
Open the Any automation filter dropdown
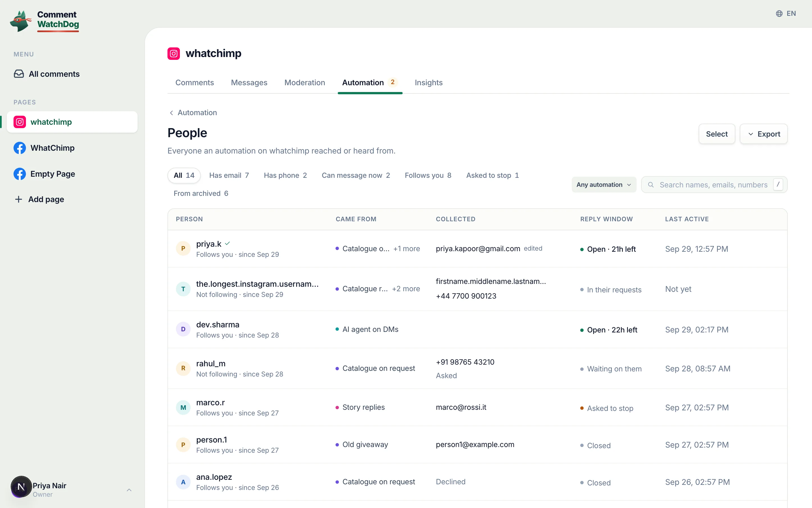click(604, 185)
